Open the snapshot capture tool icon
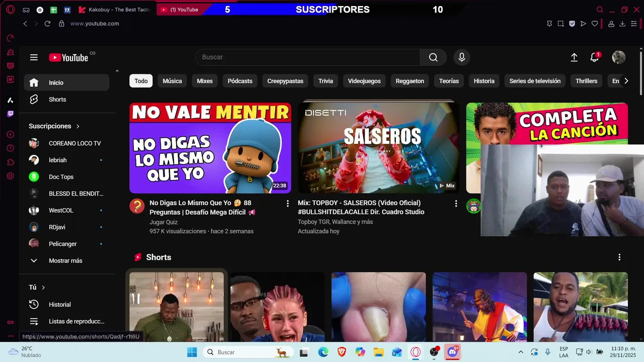Screen dimensions: 644x362 [x=560, y=24]
